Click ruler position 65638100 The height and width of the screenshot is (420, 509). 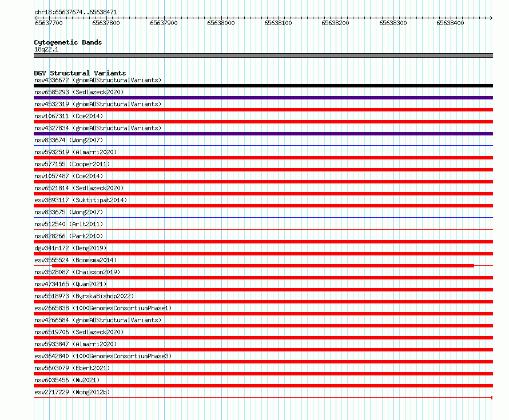click(278, 23)
